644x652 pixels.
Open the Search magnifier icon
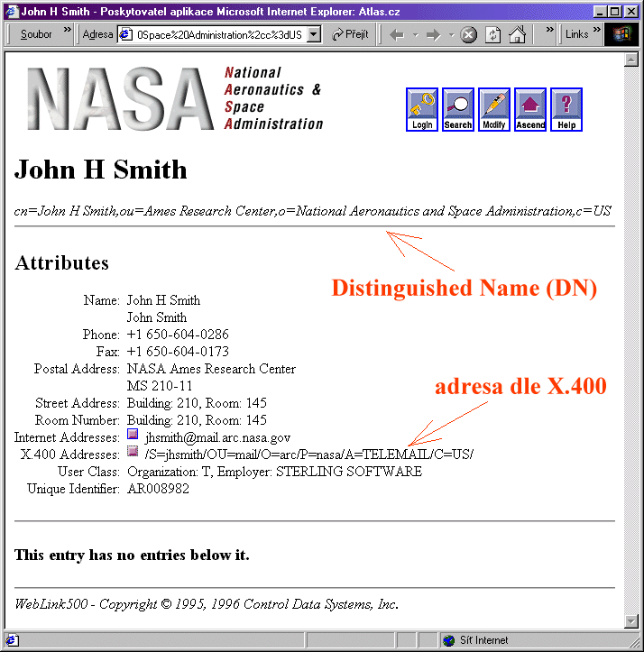pos(458,110)
